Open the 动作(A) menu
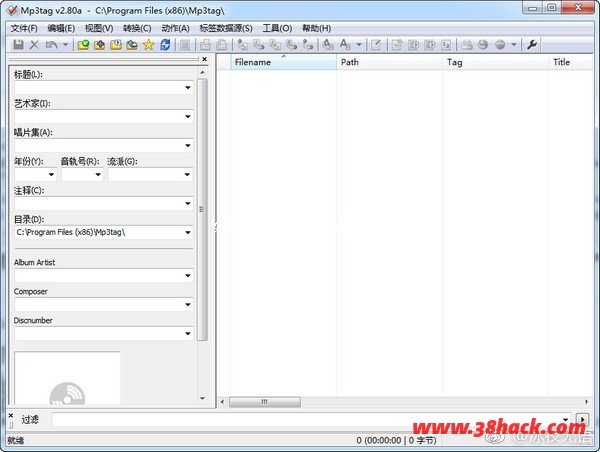 (x=175, y=28)
